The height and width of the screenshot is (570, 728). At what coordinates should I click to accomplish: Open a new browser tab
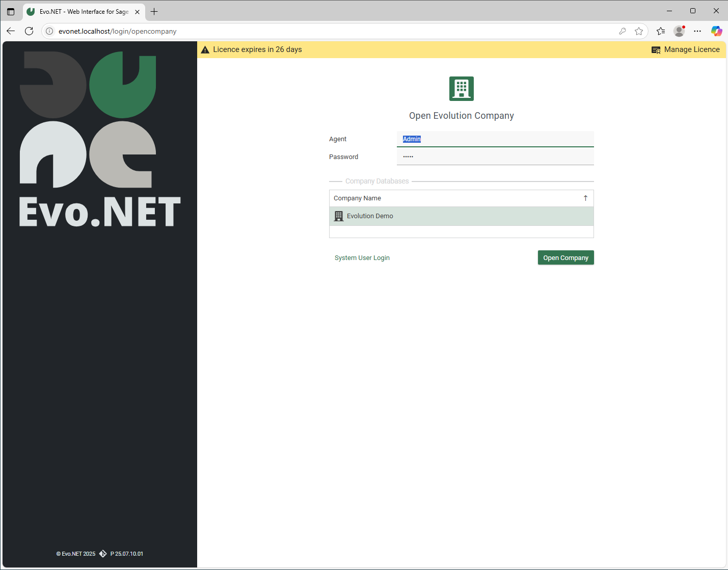point(154,11)
